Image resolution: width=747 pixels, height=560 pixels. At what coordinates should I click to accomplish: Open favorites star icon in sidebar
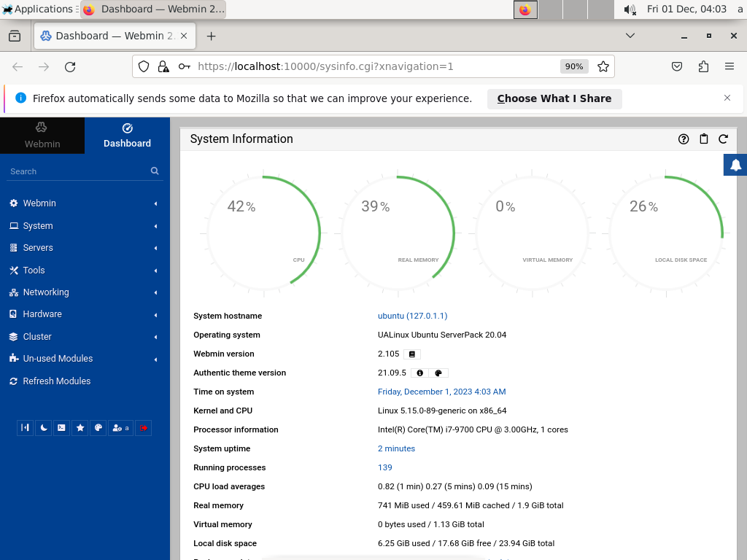80,428
